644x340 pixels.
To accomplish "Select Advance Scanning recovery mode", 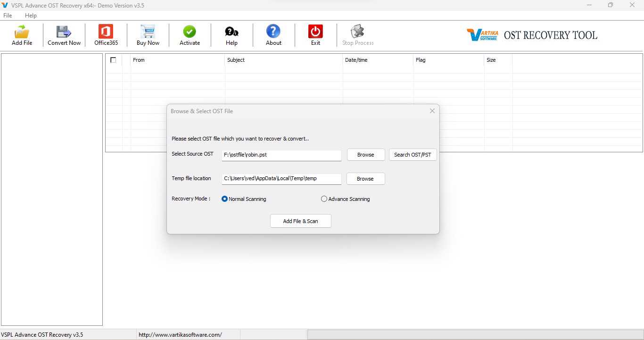I will (x=324, y=199).
